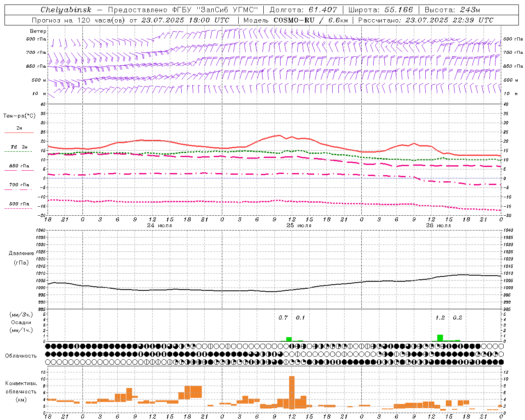Click the dotted pink line sample under '500 гПа' legend
This screenshot has height=420, width=525.
point(19,208)
